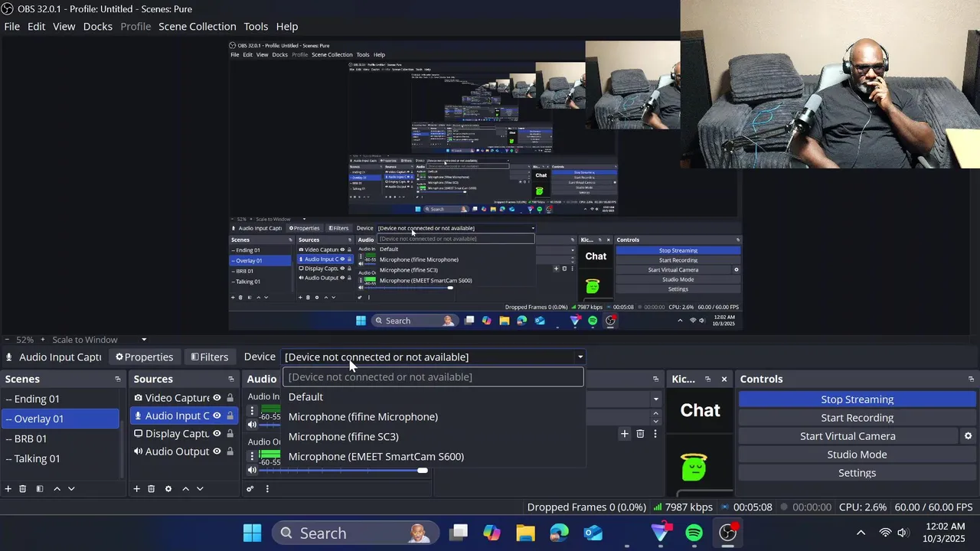Screen dimensions: 980x551
Task: Undock the Sources panel with float icon
Action: (x=231, y=379)
